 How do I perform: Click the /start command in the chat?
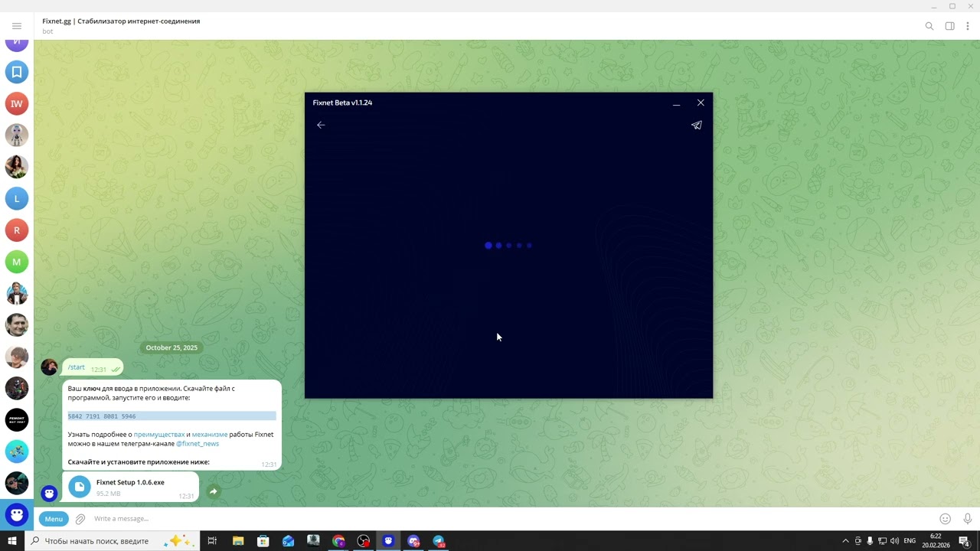click(x=77, y=367)
